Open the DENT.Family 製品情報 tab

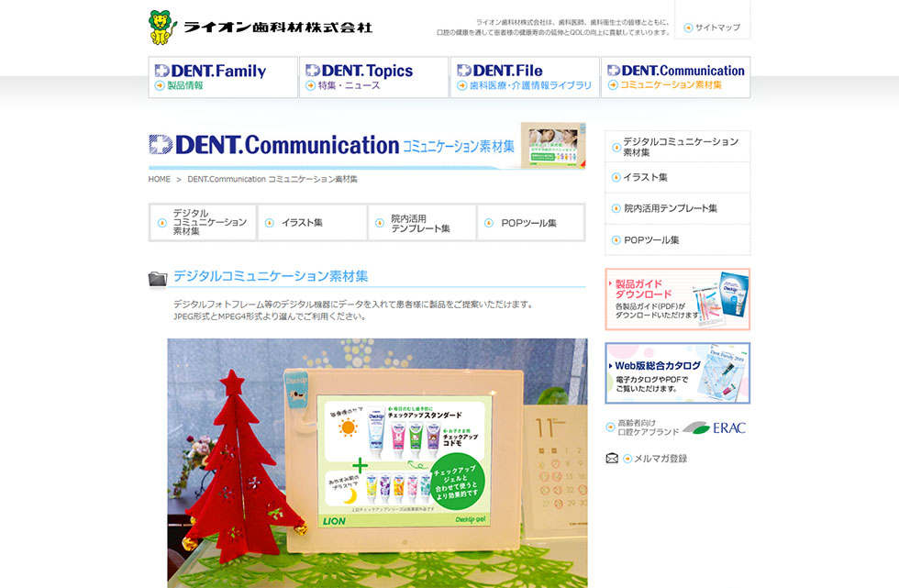(x=223, y=77)
